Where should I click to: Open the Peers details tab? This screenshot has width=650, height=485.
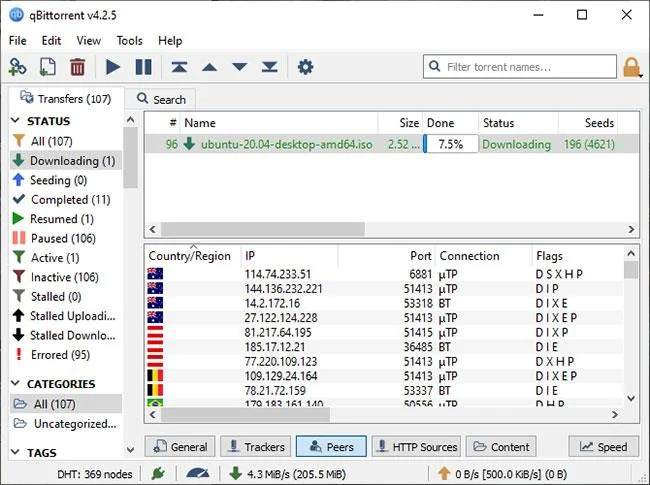click(331, 446)
